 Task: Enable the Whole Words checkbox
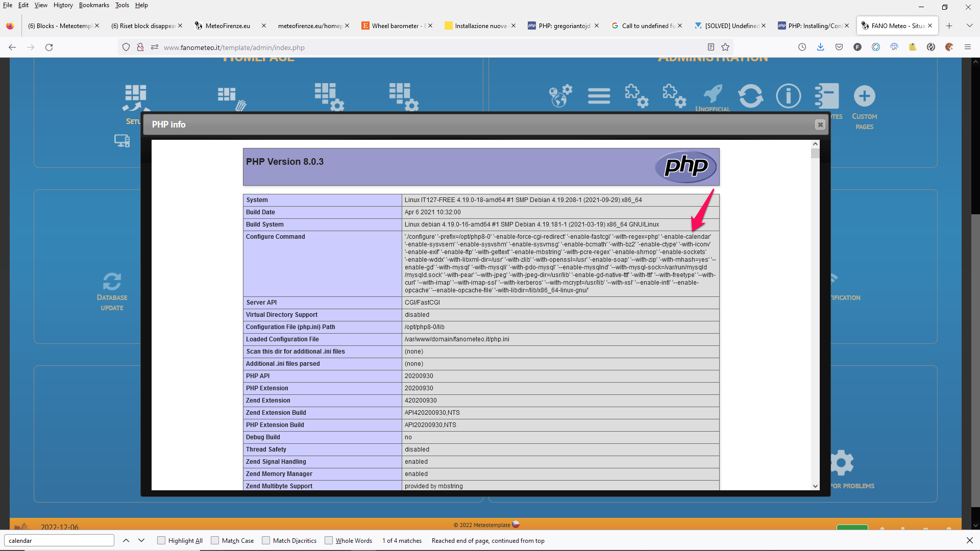(329, 541)
